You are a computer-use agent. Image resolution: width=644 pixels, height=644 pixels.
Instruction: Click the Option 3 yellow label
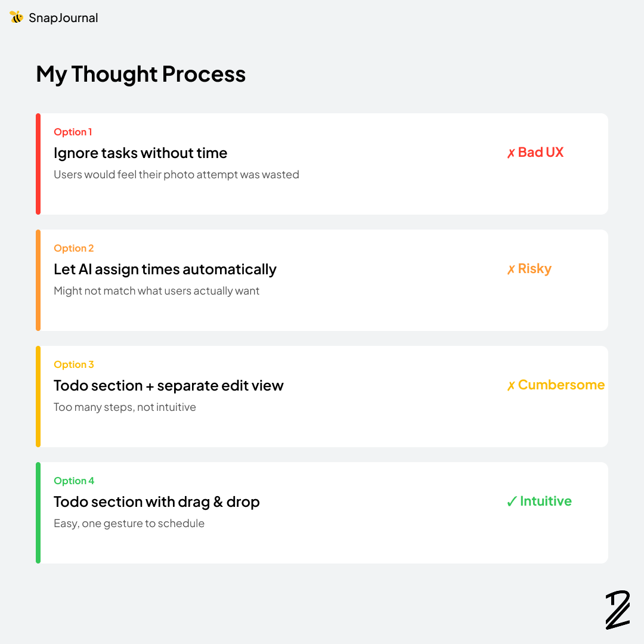[74, 364]
